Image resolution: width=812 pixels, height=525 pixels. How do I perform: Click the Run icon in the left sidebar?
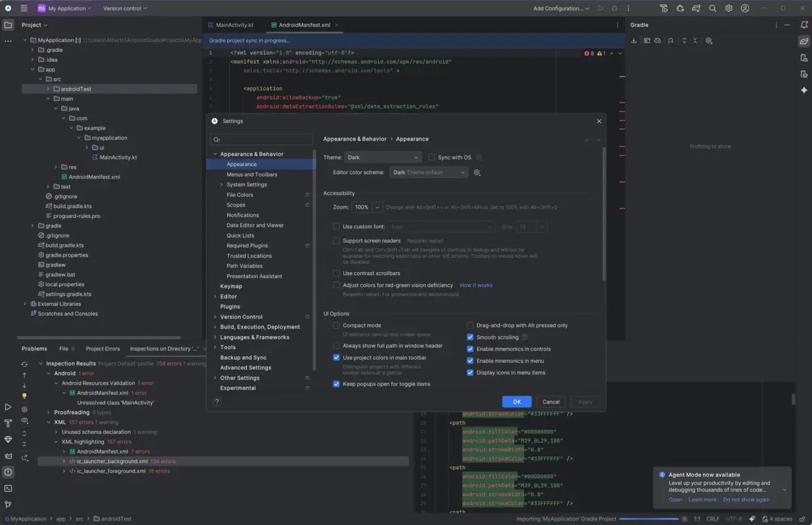tap(8, 408)
